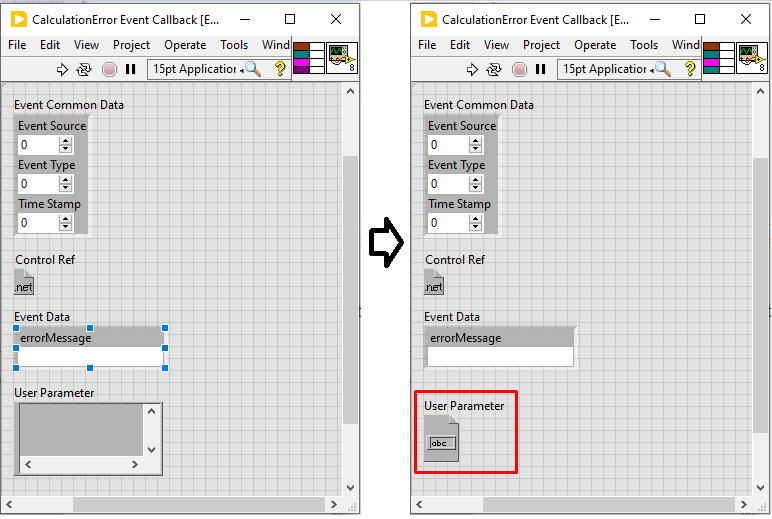Click Abort Execution button in right window

coord(519,69)
